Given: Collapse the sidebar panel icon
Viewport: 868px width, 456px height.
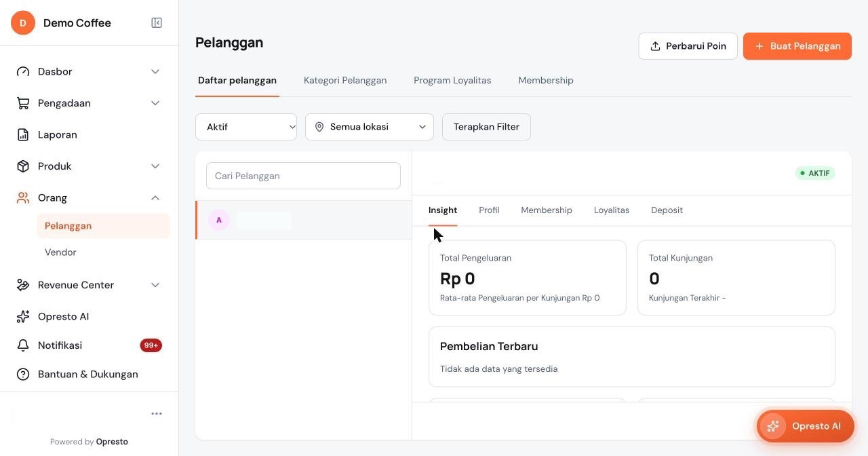Looking at the screenshot, I should pyautogui.click(x=157, y=23).
